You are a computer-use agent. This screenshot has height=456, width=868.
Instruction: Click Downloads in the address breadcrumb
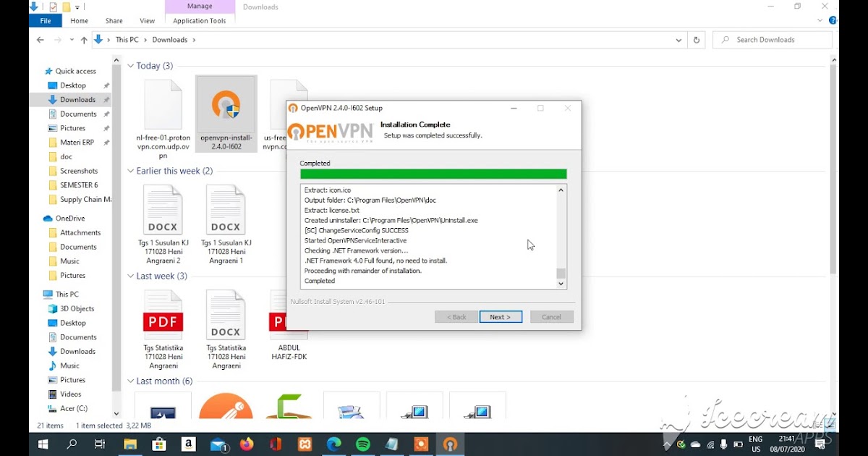coord(170,40)
